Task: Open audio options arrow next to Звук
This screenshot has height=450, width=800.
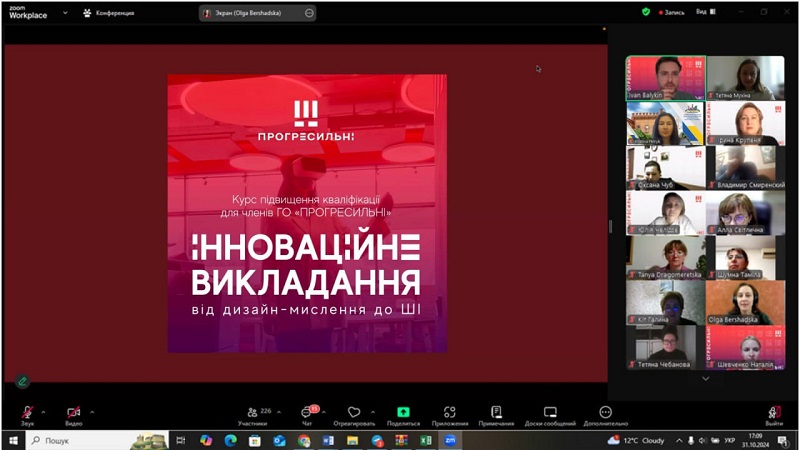Action: pos(43,412)
